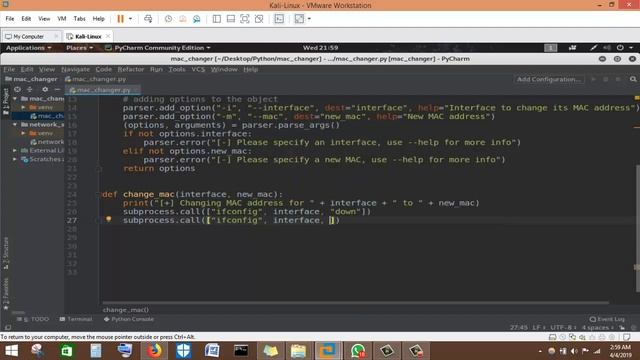Pause the virtual machine in VMware

pyautogui.click(x=120, y=19)
